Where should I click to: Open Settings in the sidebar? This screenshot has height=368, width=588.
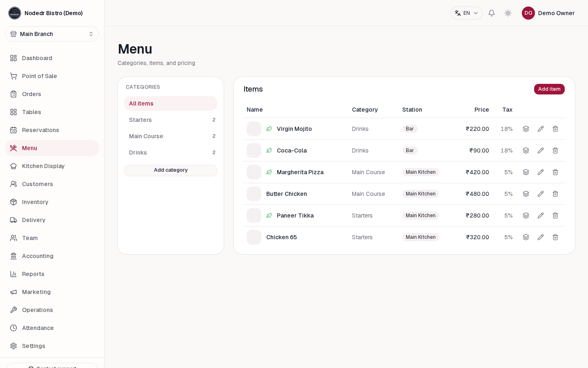click(x=52, y=346)
